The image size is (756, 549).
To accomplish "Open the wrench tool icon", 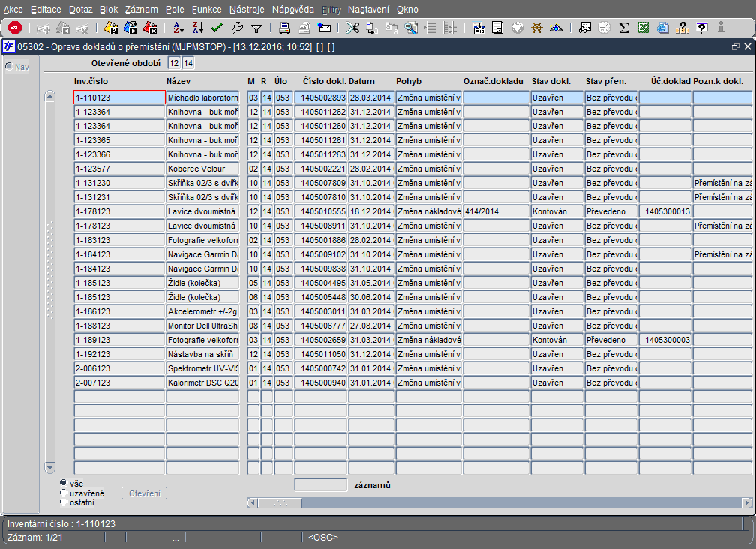I will 237,28.
